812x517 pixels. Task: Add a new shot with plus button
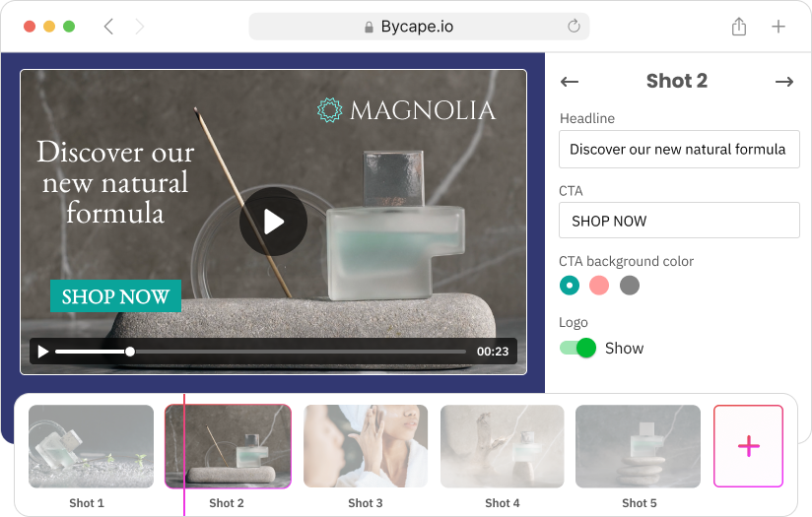748,446
